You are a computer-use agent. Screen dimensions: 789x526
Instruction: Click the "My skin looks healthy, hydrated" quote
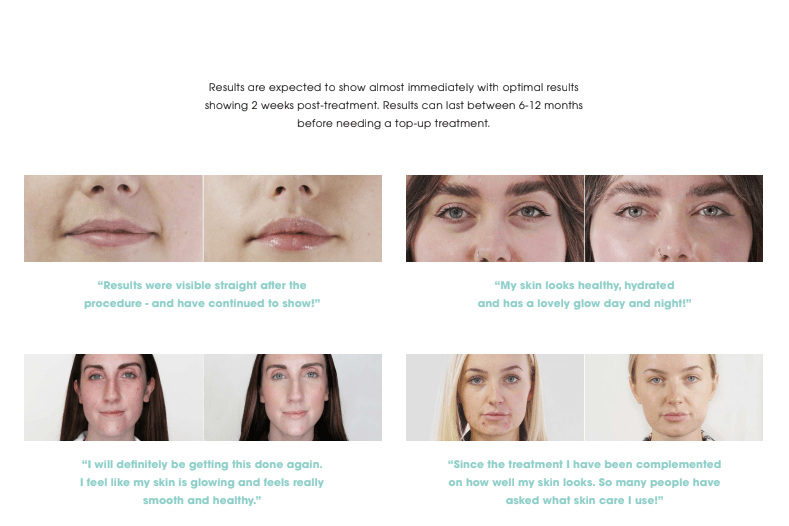pos(584,294)
